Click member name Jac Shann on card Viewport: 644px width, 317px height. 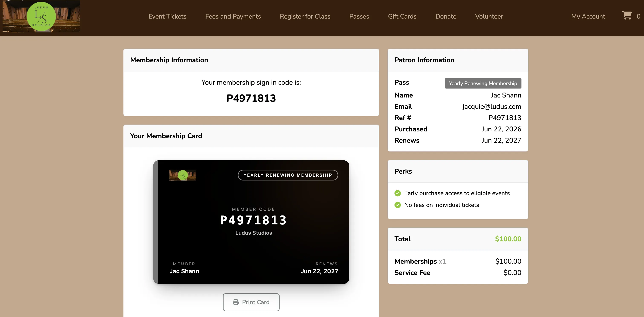click(184, 271)
